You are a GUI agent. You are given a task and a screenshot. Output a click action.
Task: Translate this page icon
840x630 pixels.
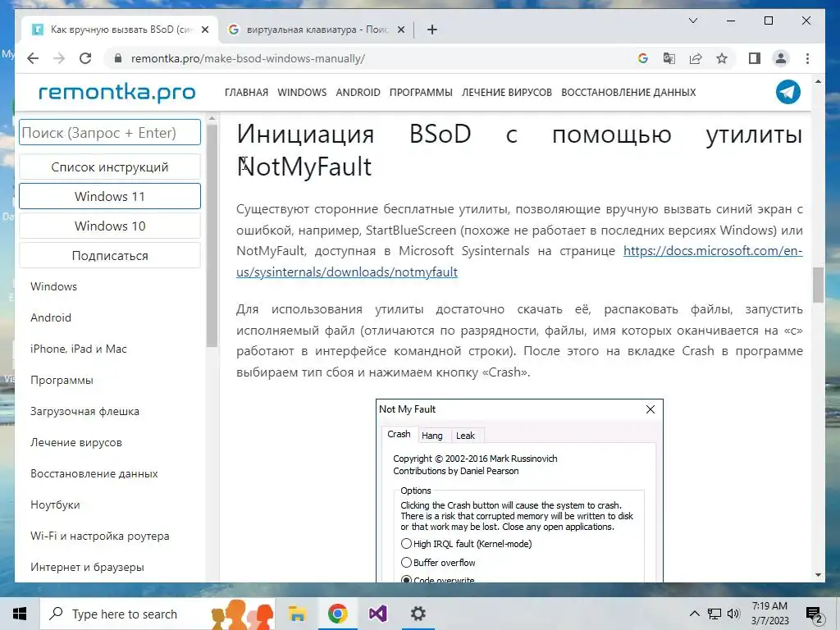pyautogui.click(x=669, y=58)
